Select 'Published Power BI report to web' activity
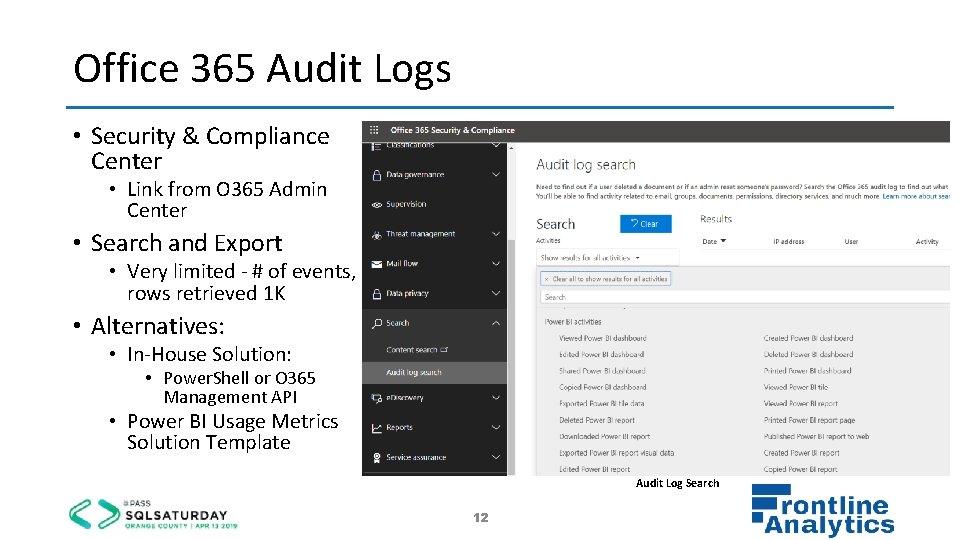 (816, 437)
